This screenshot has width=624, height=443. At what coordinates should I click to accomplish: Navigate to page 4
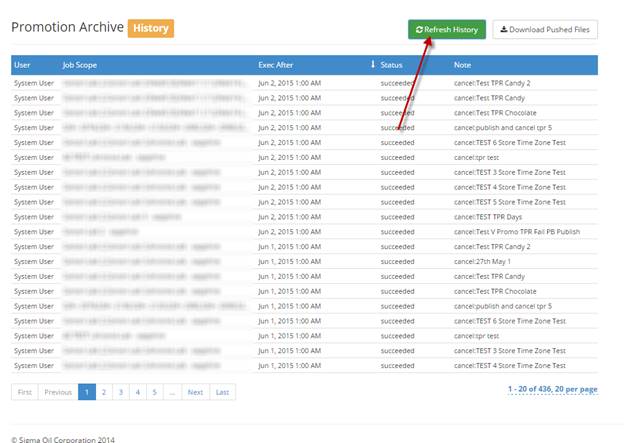click(x=138, y=392)
